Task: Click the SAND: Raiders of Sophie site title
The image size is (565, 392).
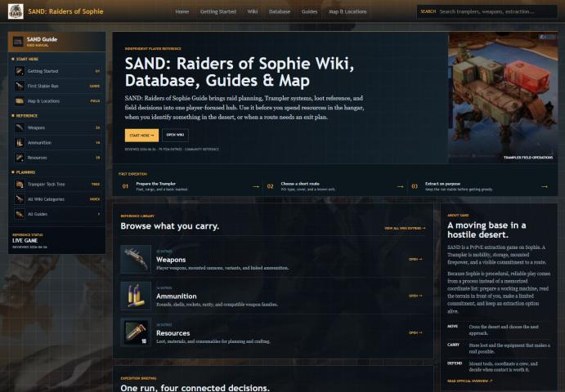Action: click(65, 11)
